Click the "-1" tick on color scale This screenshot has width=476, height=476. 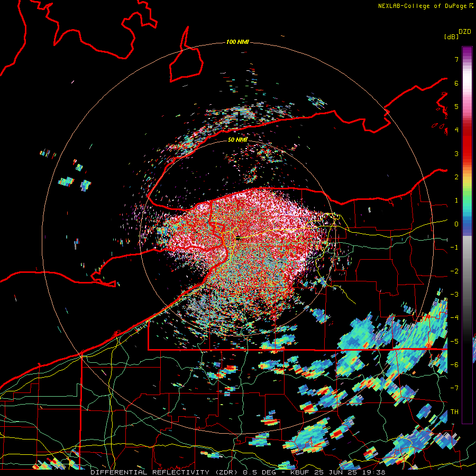click(454, 248)
